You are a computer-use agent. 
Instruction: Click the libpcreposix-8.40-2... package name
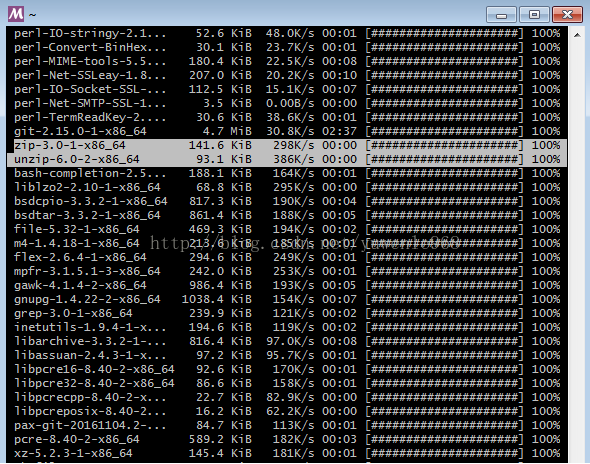click(90, 411)
